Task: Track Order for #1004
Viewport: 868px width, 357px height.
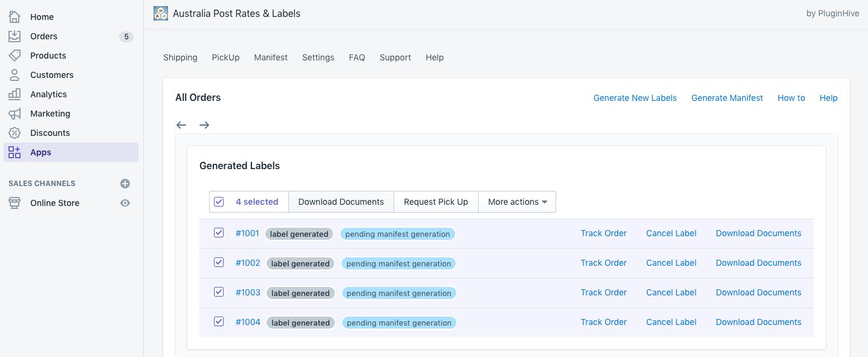Action: click(x=603, y=322)
